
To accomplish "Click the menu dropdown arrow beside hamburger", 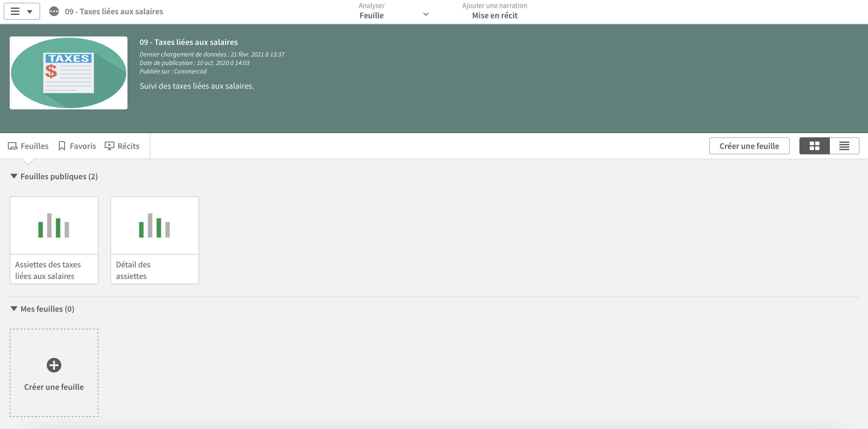I will 30,12.
